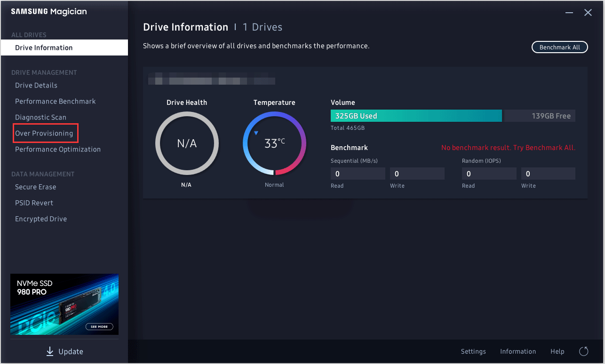
Task: Open Help from bottom bar
Action: [557, 351]
